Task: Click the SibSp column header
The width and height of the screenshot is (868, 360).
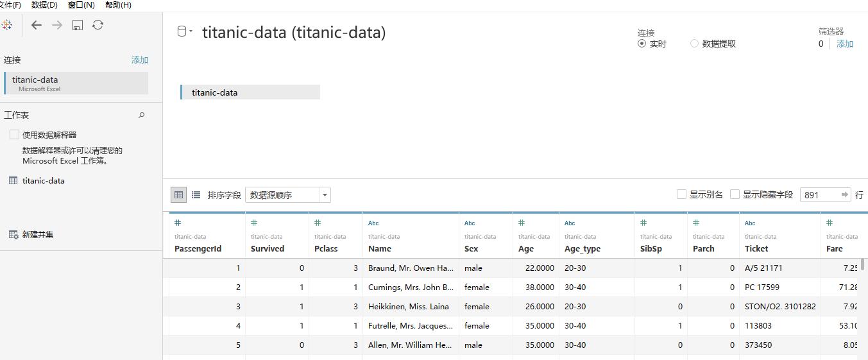Action: click(651, 248)
